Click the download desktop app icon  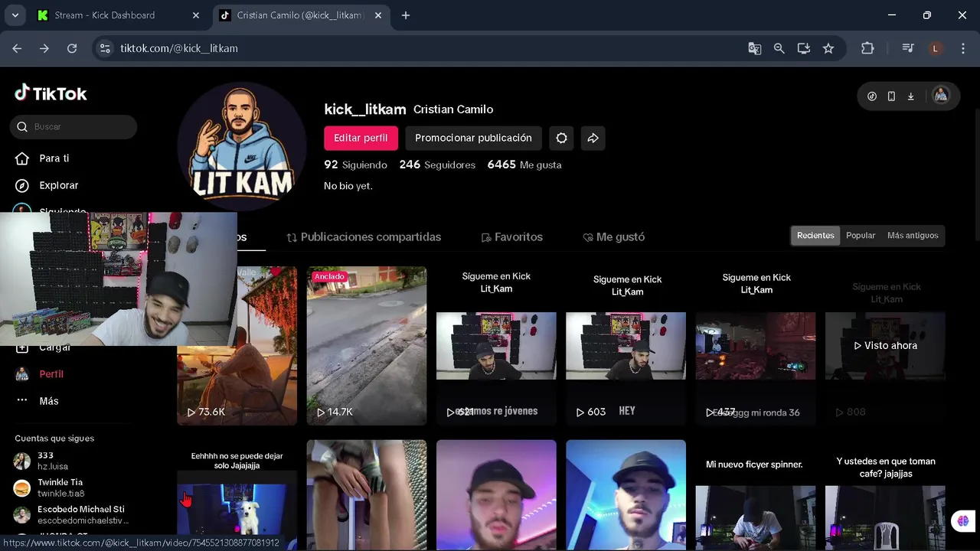pos(911,96)
